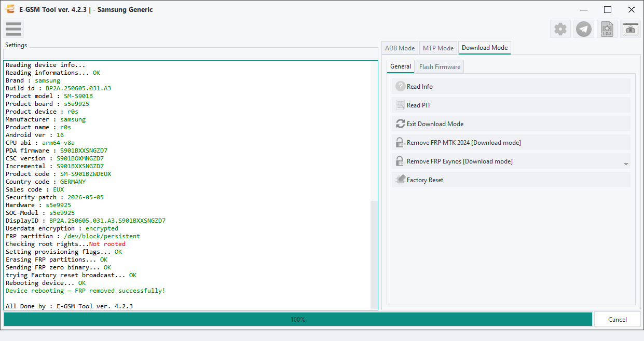Image resolution: width=644 pixels, height=341 pixels.
Task: Click 'Product code : SM-S901BZWDEUX' line
Action: pos(58,174)
